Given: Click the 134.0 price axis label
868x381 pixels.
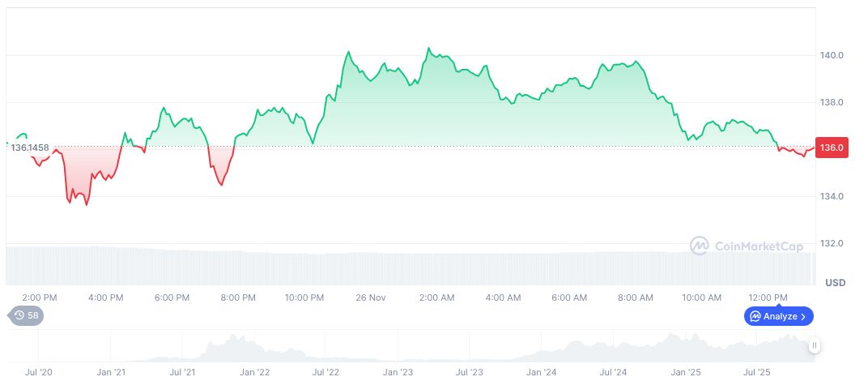Looking at the screenshot, I should (832, 197).
